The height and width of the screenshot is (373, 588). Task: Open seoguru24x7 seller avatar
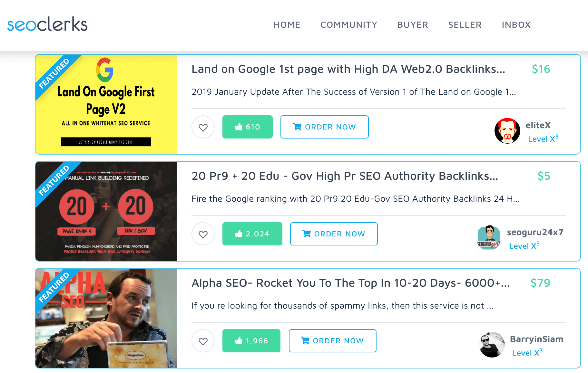pos(489,238)
